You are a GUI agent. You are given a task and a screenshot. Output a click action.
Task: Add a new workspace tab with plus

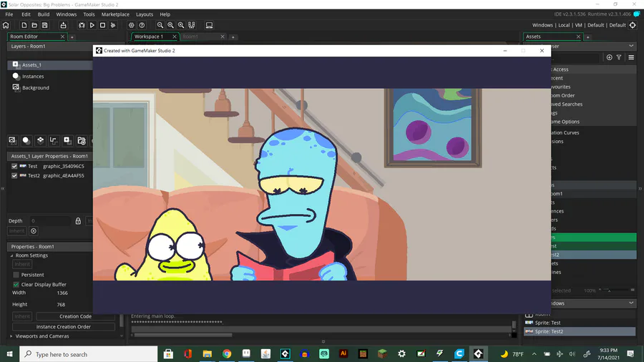pos(233,37)
